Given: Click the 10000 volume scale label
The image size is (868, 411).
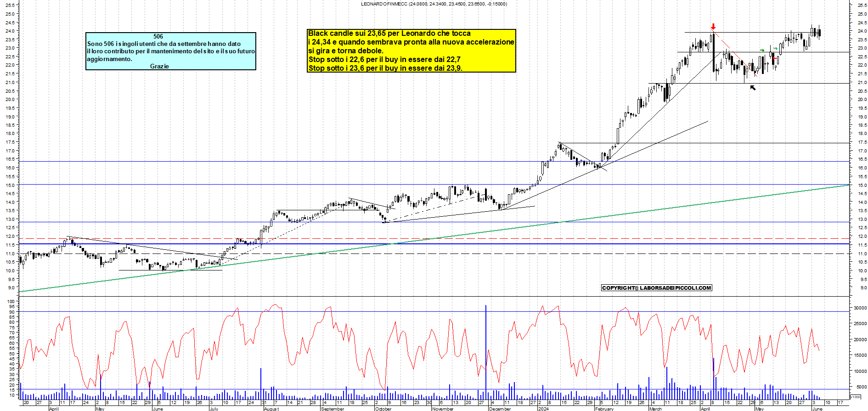Looking at the screenshot, I should 860,372.
